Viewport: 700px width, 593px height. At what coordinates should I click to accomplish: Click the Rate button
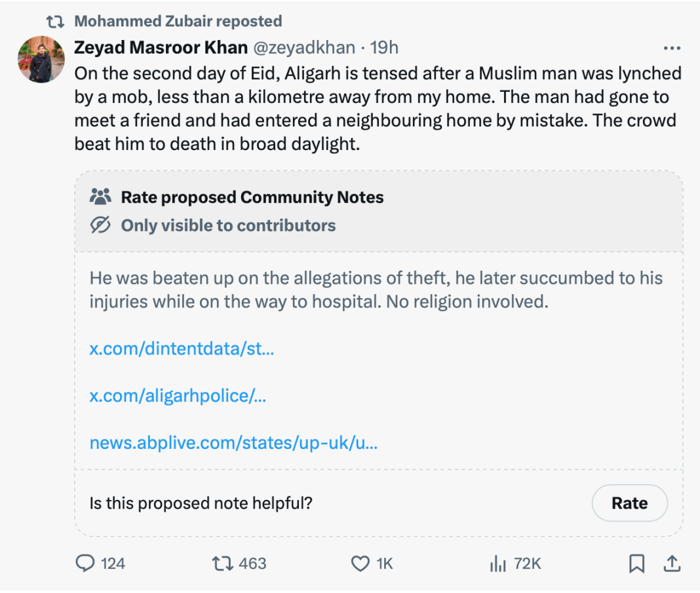click(629, 503)
